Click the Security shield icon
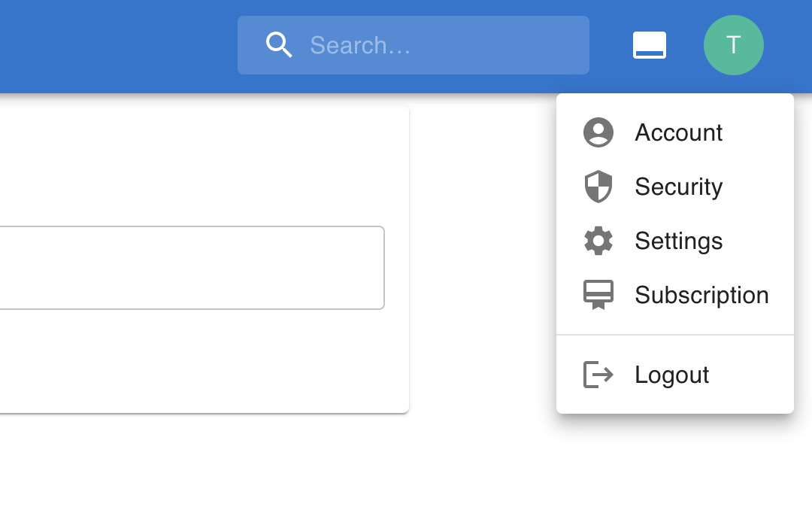 point(598,187)
